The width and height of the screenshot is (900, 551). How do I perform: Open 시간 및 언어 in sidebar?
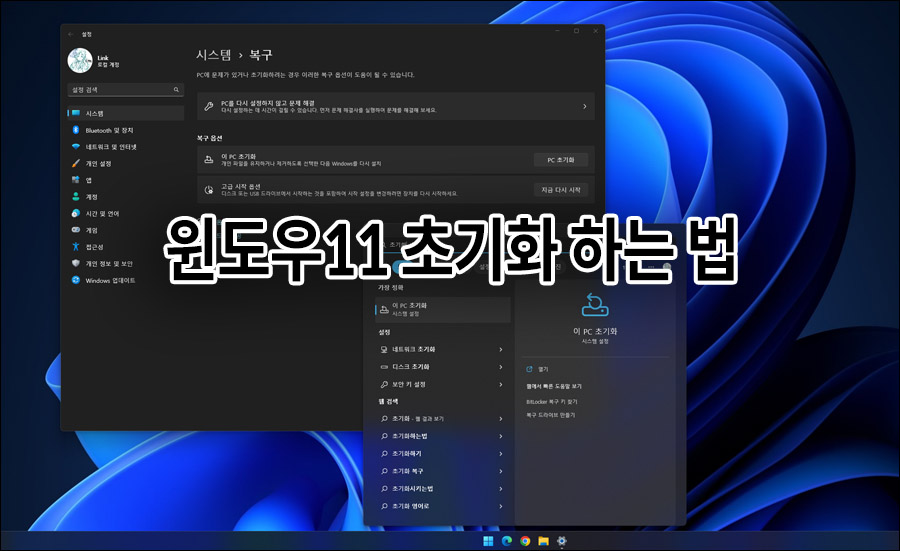126,214
